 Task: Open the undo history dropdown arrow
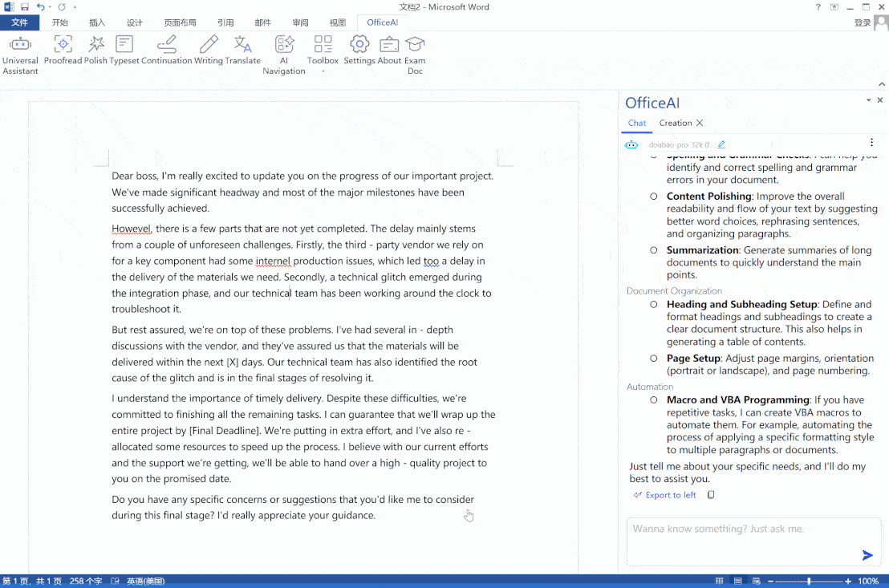pos(50,7)
